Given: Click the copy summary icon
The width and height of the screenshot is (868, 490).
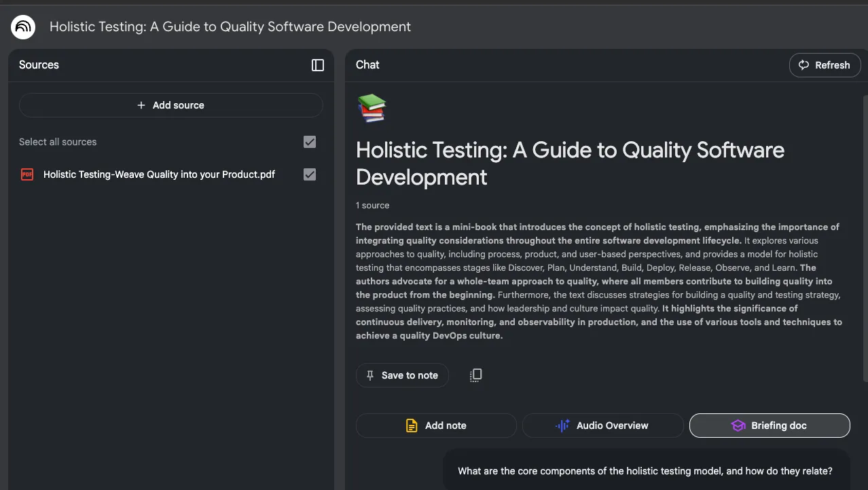Looking at the screenshot, I should coord(476,375).
